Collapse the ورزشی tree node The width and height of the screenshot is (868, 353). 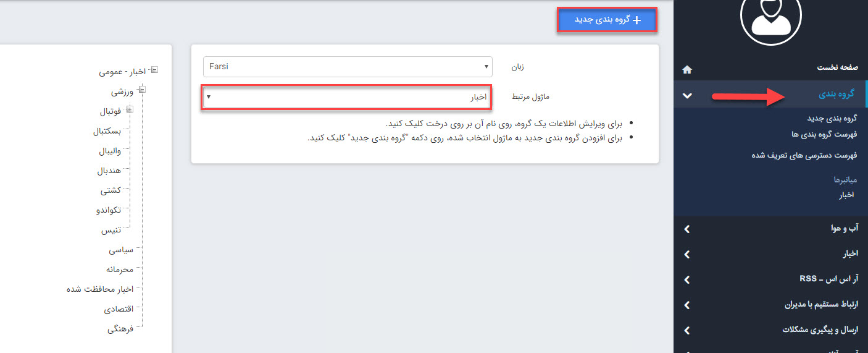pos(142,90)
